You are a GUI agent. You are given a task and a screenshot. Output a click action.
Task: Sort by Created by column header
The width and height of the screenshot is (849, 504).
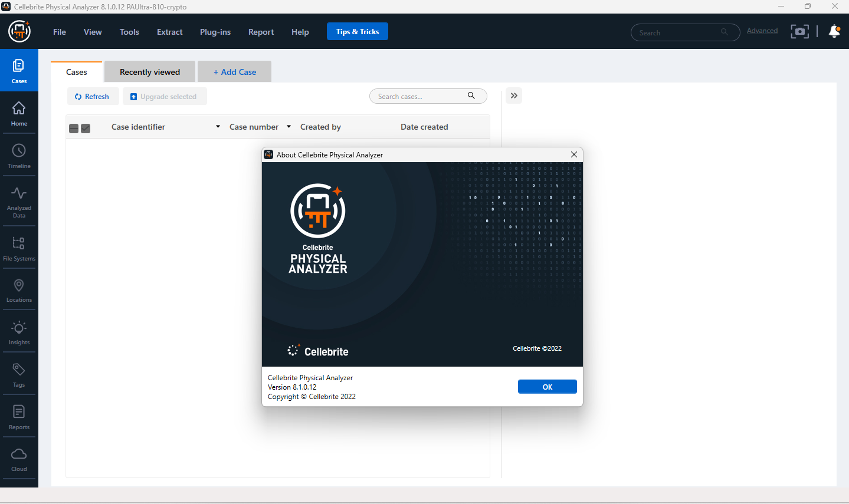point(320,127)
